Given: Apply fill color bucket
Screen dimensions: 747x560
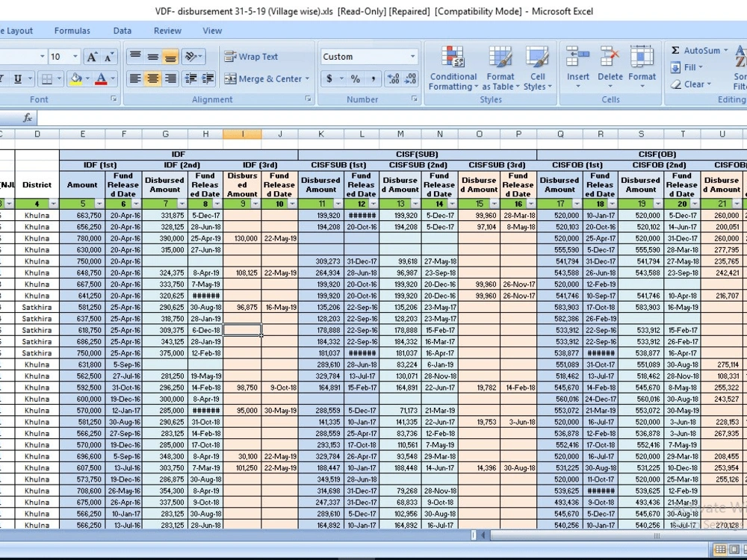Looking at the screenshot, I should 75,78.
